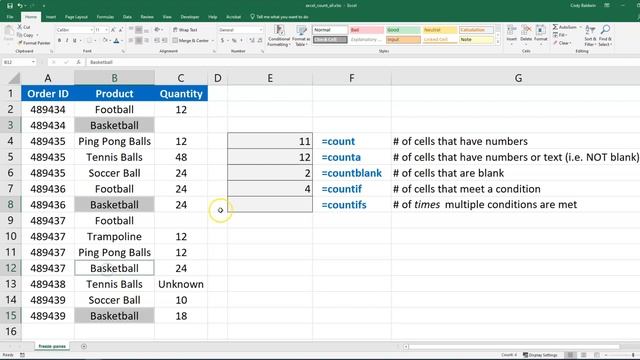Click the Insert Function fx icon
This screenshot has height=360, width=640.
coord(78,62)
